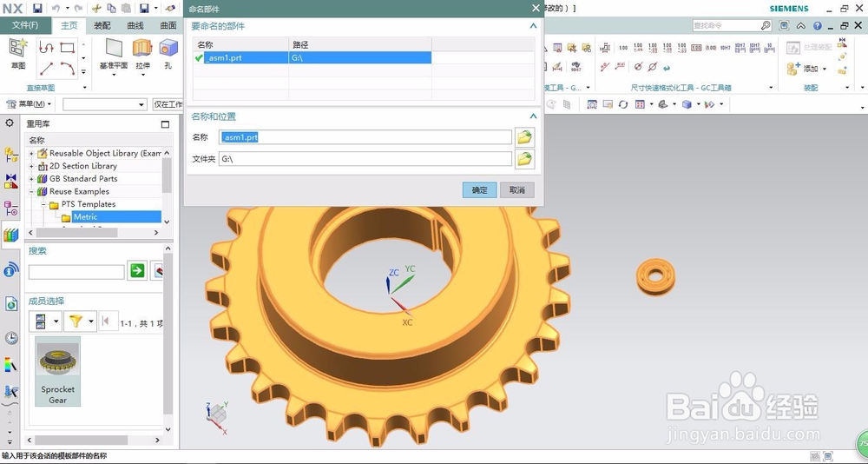Switch to the 主页 tab
The width and height of the screenshot is (868, 464).
69,25
